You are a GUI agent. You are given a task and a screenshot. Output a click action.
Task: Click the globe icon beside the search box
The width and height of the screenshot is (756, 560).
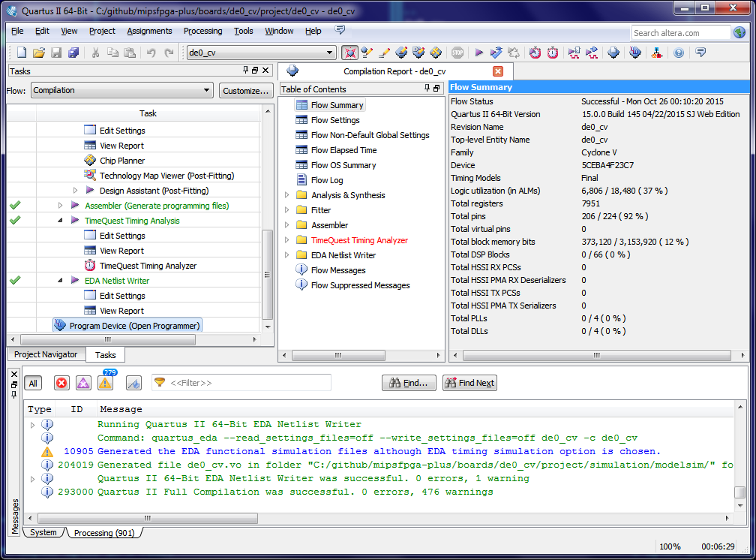[x=739, y=33]
